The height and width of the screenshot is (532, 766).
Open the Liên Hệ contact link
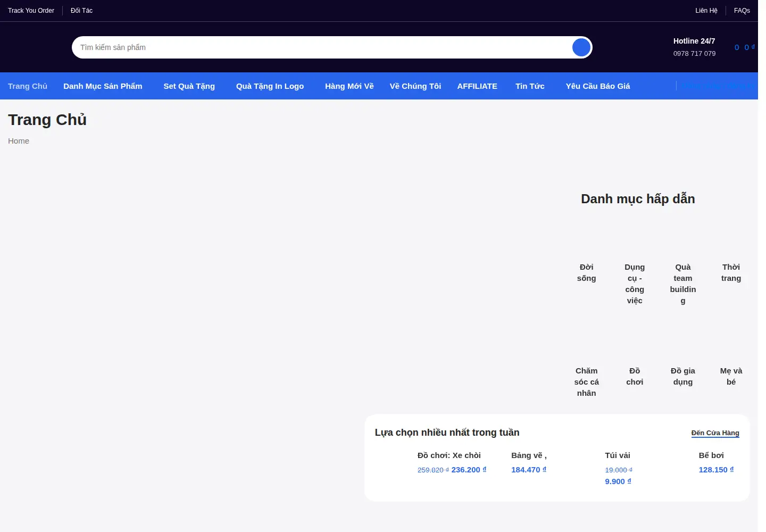(x=706, y=11)
